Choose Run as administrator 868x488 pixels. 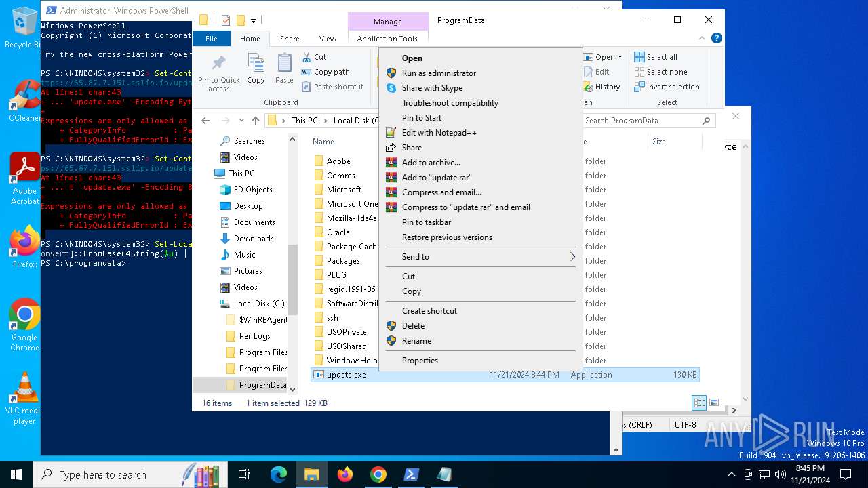coord(480,73)
